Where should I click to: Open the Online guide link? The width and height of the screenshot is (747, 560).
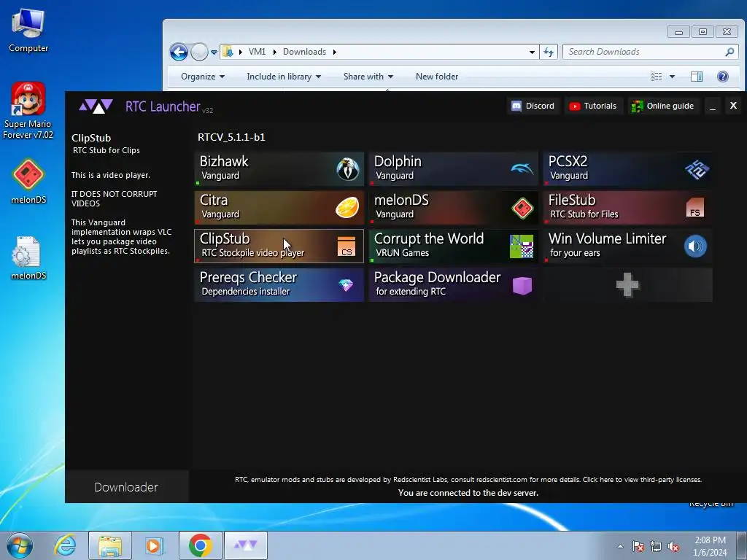pyautogui.click(x=662, y=106)
